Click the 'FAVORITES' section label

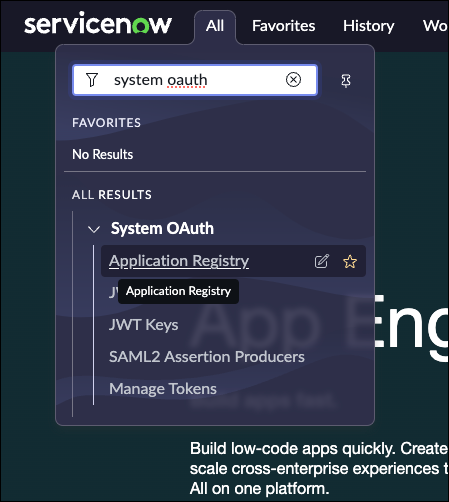[107, 123]
